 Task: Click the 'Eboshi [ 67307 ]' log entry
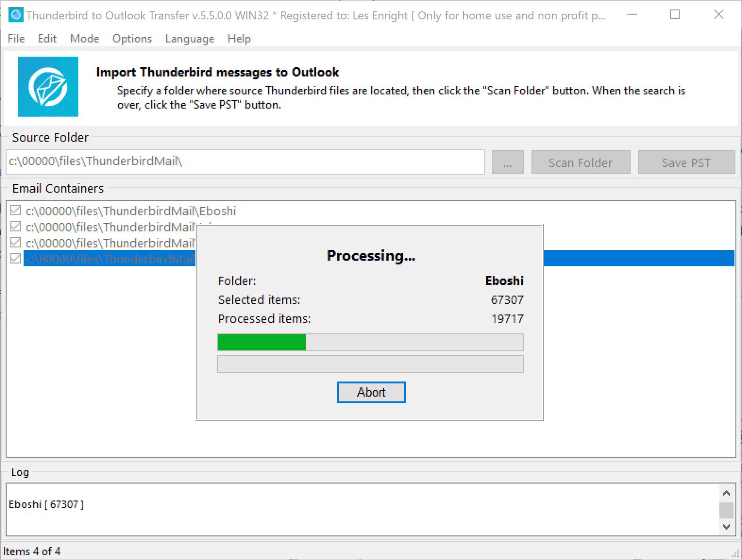tap(46, 504)
